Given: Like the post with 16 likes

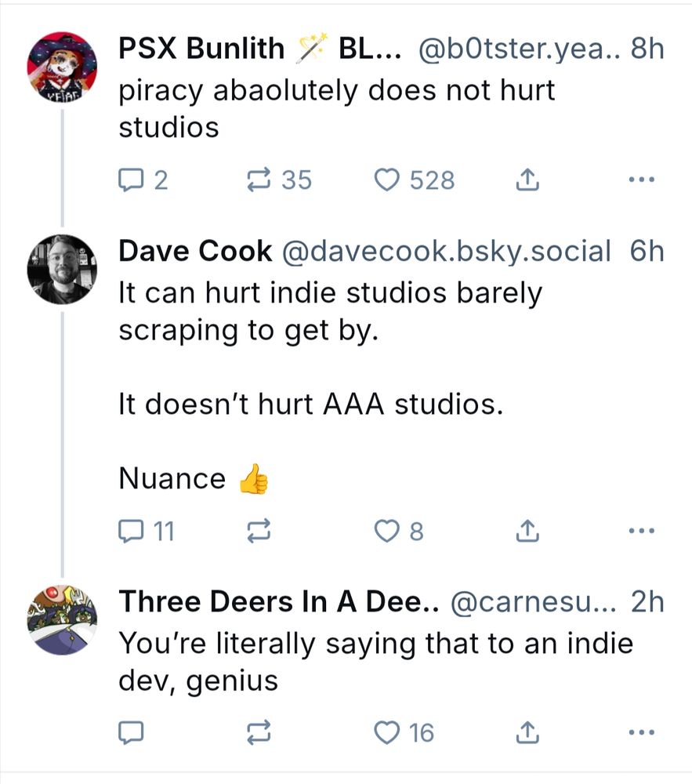Looking at the screenshot, I should pyautogui.click(x=386, y=733).
